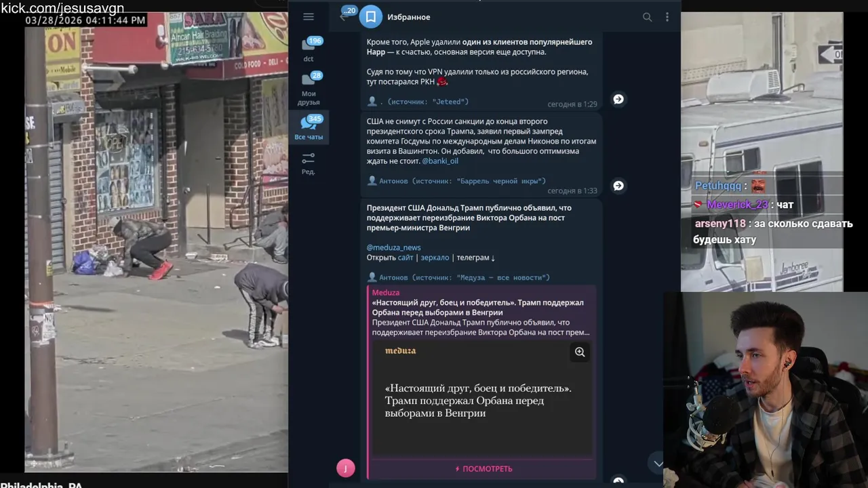The width and height of the screenshot is (868, 488).
Task: Click the Meduza preview source name
Action: (386, 293)
